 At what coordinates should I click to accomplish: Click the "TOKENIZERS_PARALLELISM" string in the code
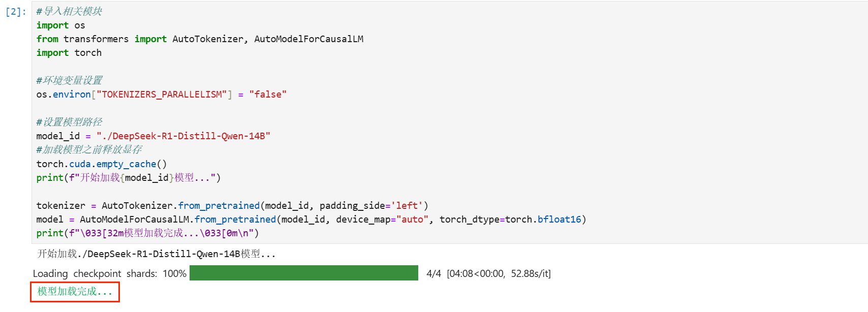click(162, 95)
